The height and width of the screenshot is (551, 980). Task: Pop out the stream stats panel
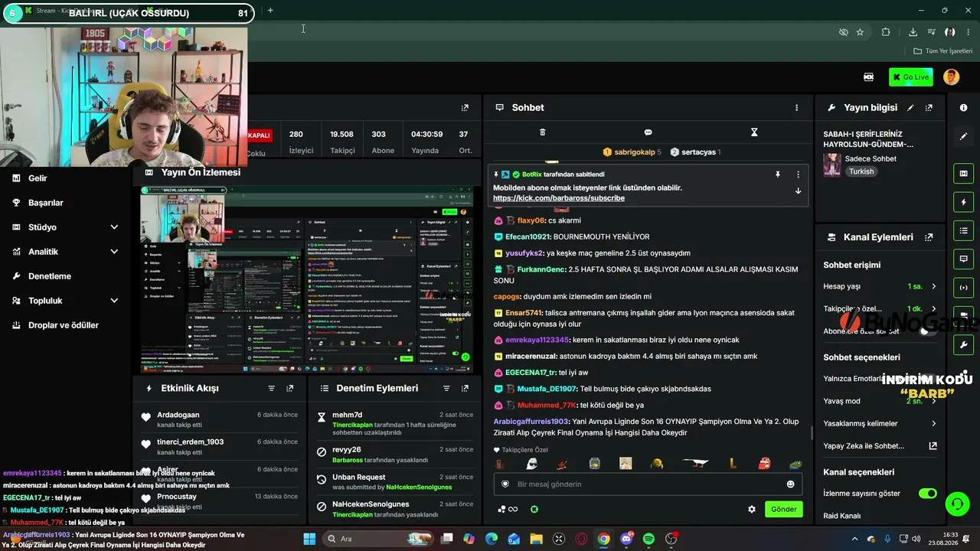(464, 108)
